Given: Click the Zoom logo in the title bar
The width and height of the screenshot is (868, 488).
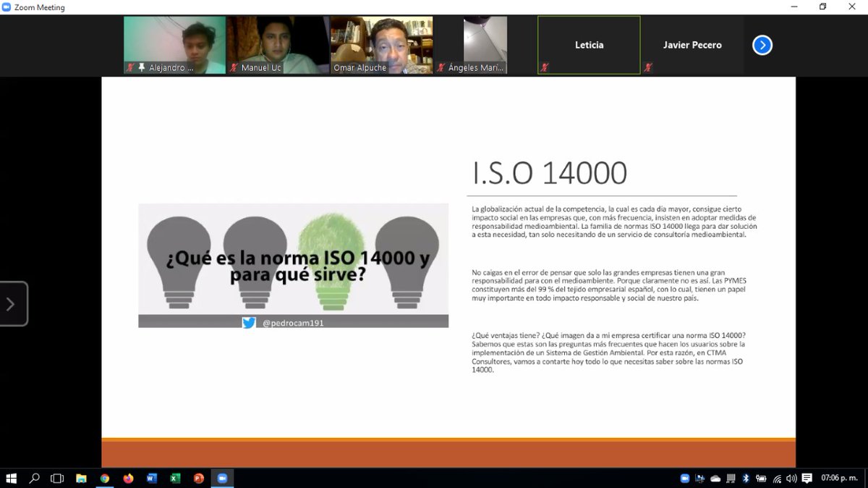Looking at the screenshot, I should [7, 7].
